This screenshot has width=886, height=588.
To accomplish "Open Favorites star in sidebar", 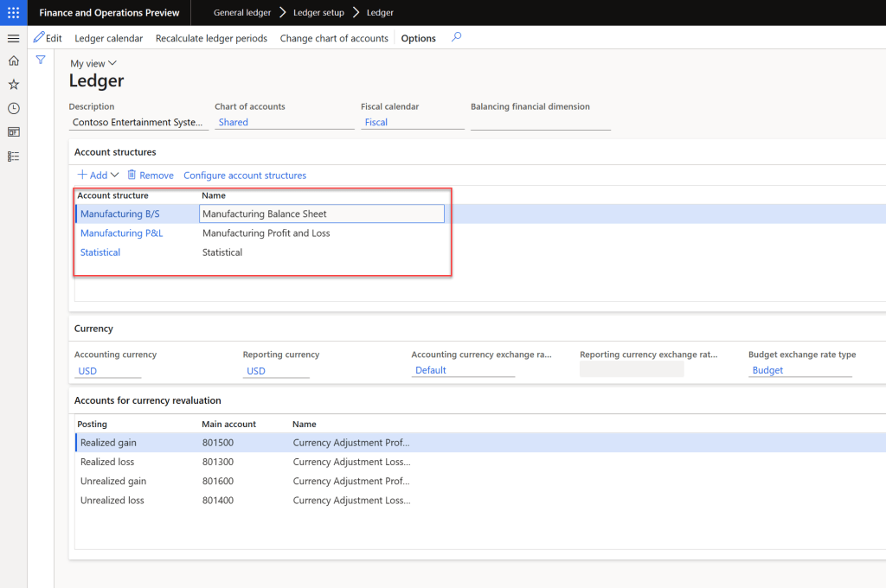I will 13,85.
